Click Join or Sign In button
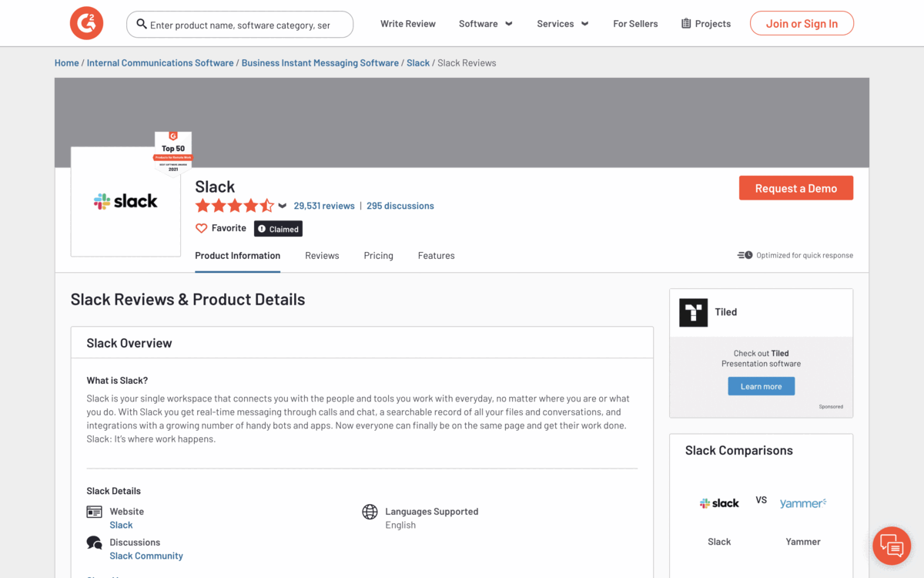This screenshot has height=578, width=924. click(x=802, y=24)
